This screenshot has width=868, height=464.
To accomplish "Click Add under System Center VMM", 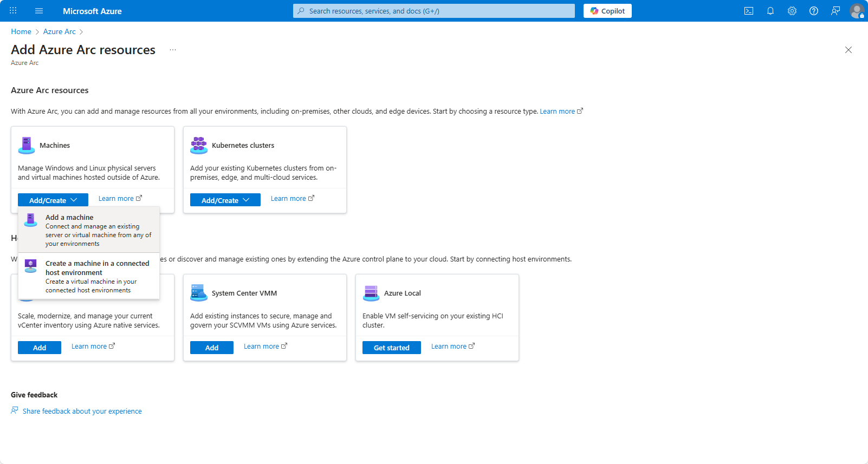I will [212, 348].
